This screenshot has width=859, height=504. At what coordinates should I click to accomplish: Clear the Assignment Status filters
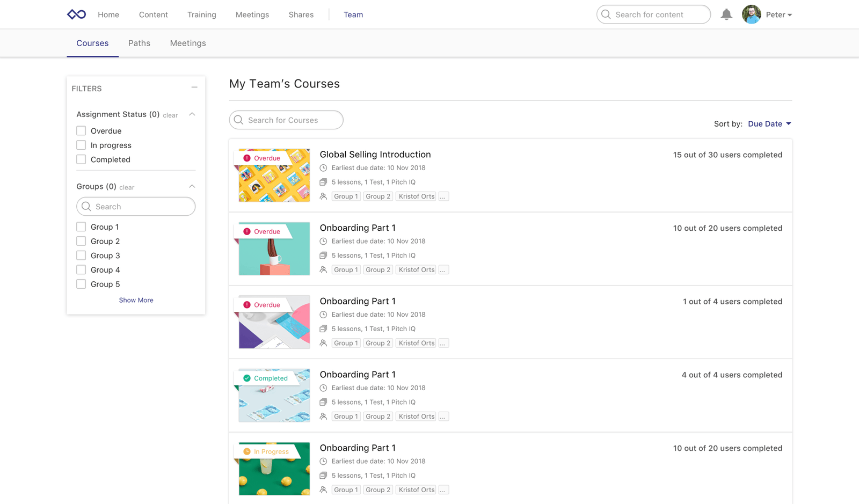(x=170, y=115)
